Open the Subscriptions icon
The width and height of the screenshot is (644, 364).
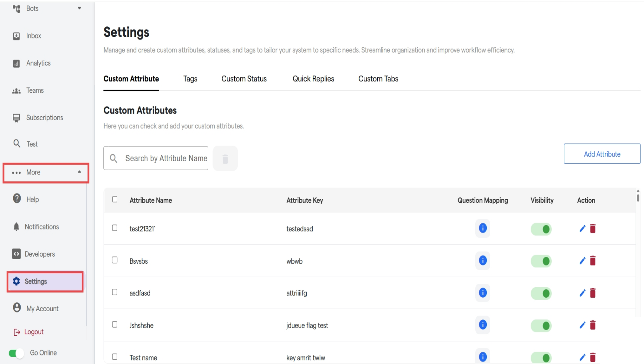click(x=16, y=118)
